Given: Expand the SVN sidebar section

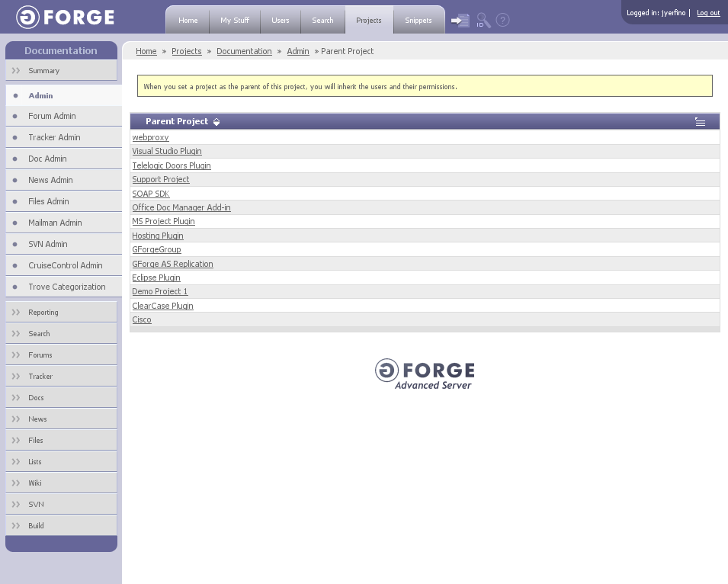Looking at the screenshot, I should point(61,505).
